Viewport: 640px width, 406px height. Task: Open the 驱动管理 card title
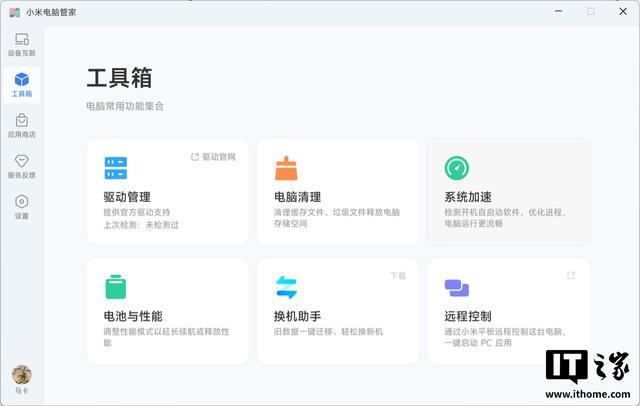[127, 197]
